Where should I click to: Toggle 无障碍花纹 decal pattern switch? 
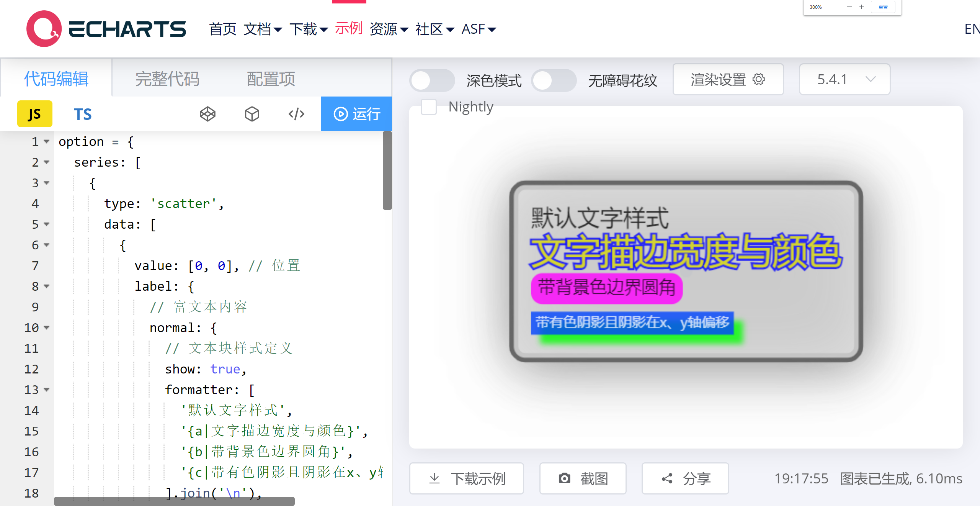(554, 80)
